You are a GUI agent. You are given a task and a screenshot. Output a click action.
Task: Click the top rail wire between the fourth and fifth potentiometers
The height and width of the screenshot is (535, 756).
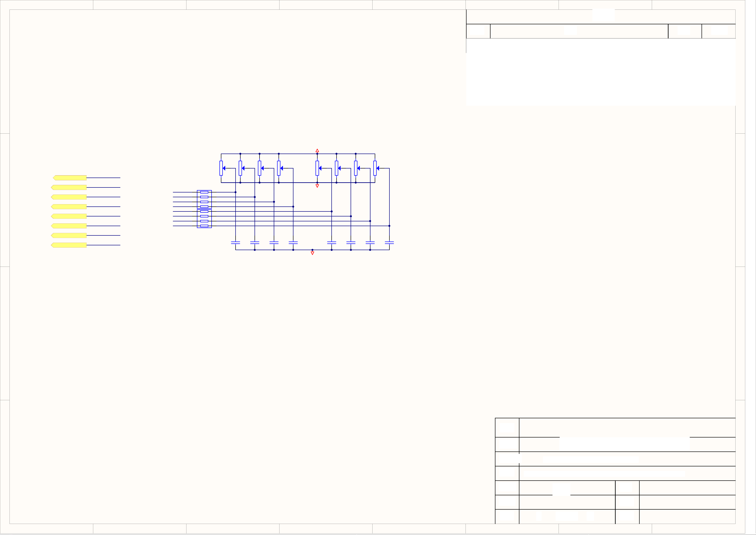tap(298, 154)
